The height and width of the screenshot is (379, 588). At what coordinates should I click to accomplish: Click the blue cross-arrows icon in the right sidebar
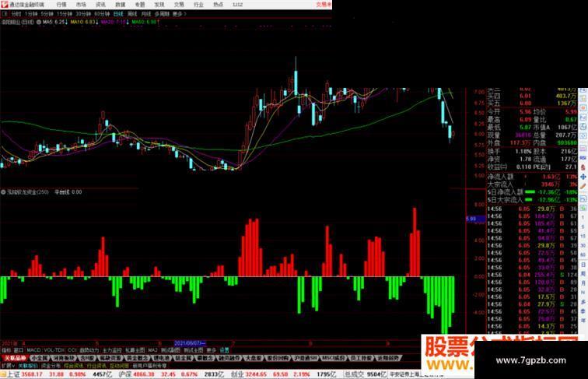pos(583,177)
